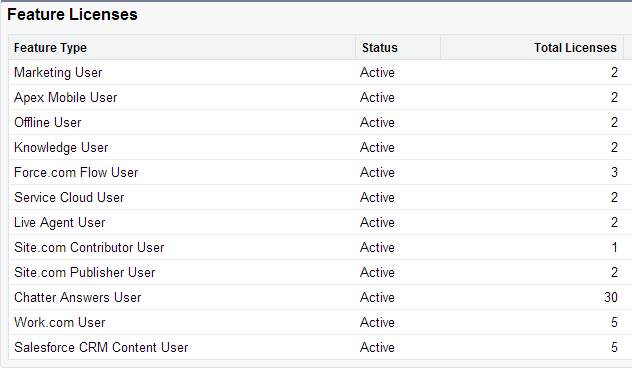Click Active status of Knowledge User

click(x=377, y=148)
